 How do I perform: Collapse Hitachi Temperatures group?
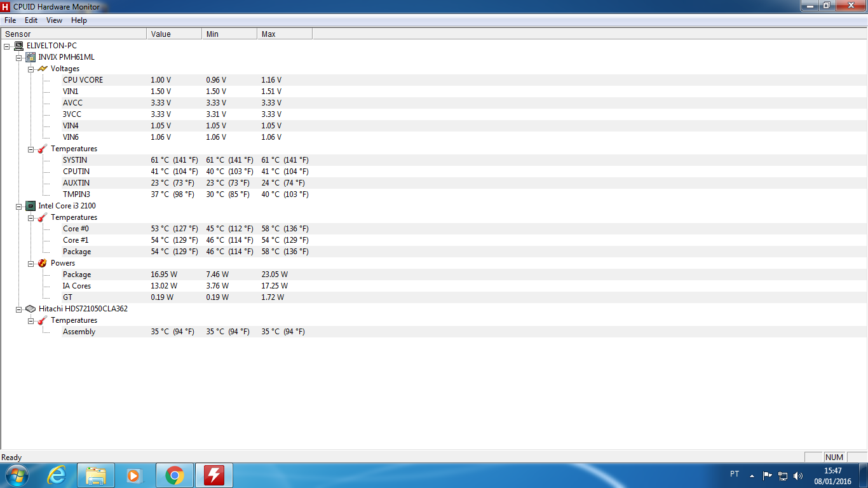pyautogui.click(x=31, y=320)
